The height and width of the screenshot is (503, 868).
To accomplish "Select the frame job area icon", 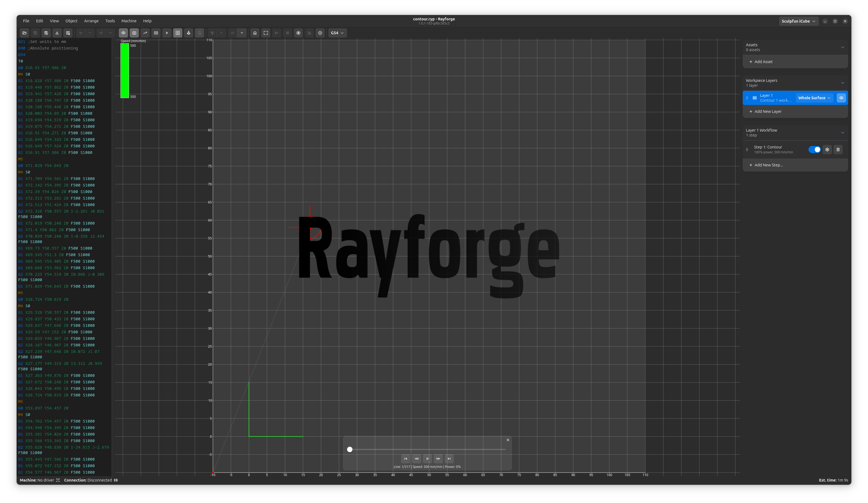I will pos(266,33).
